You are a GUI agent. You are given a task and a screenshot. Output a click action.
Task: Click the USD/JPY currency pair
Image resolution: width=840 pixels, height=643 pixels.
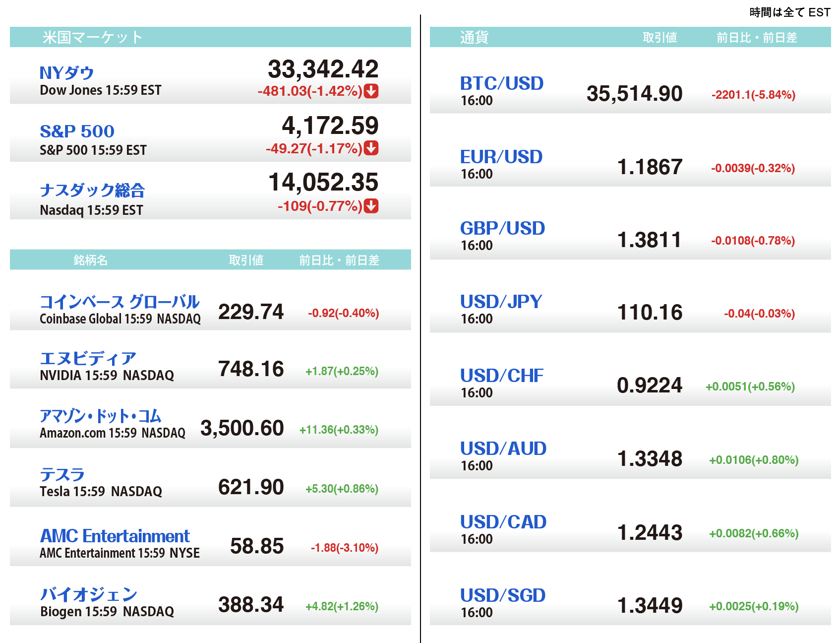click(x=501, y=302)
